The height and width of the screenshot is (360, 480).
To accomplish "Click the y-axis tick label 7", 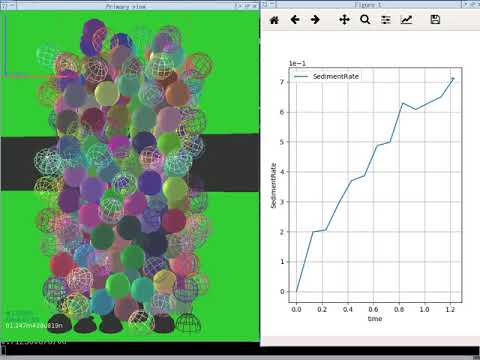I will point(282,82).
